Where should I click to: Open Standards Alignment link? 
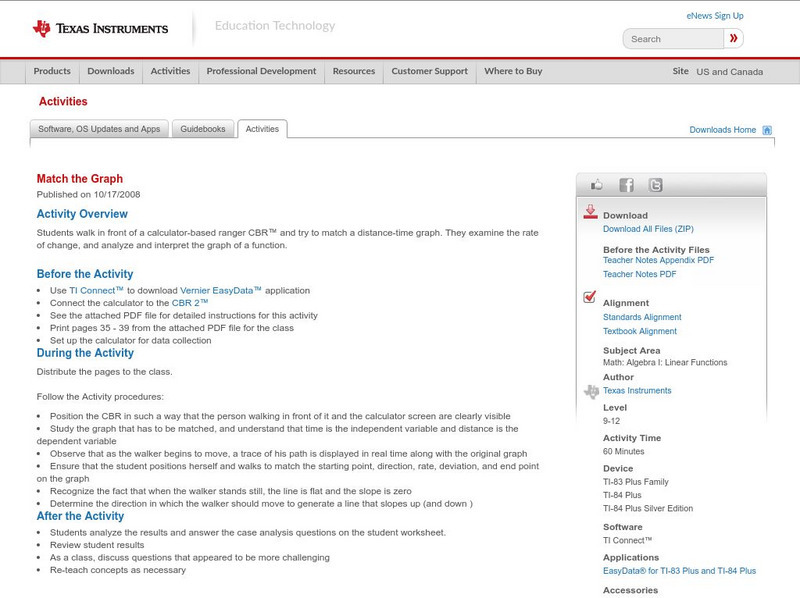pos(642,317)
